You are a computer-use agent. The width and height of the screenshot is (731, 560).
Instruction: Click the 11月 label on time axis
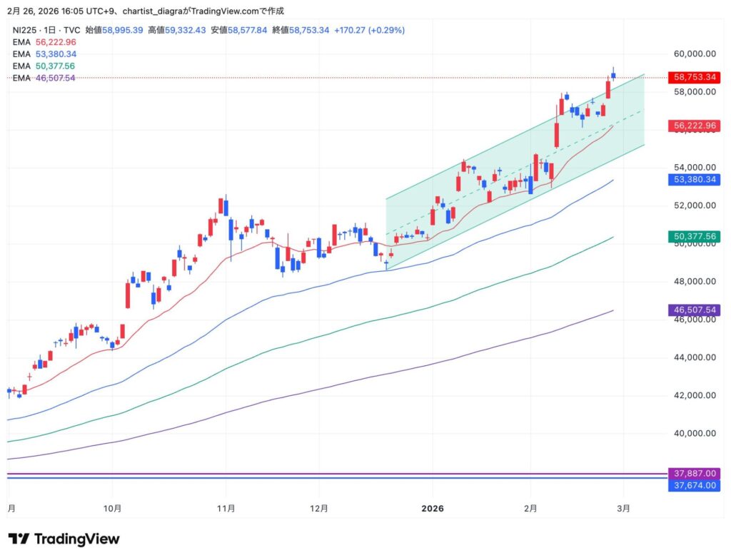pyautogui.click(x=226, y=509)
